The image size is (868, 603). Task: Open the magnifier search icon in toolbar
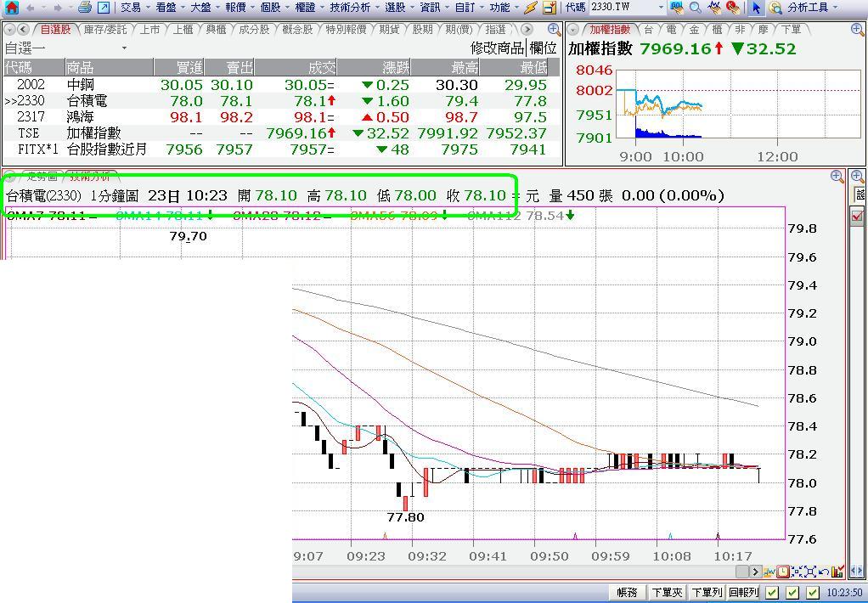pos(696,7)
